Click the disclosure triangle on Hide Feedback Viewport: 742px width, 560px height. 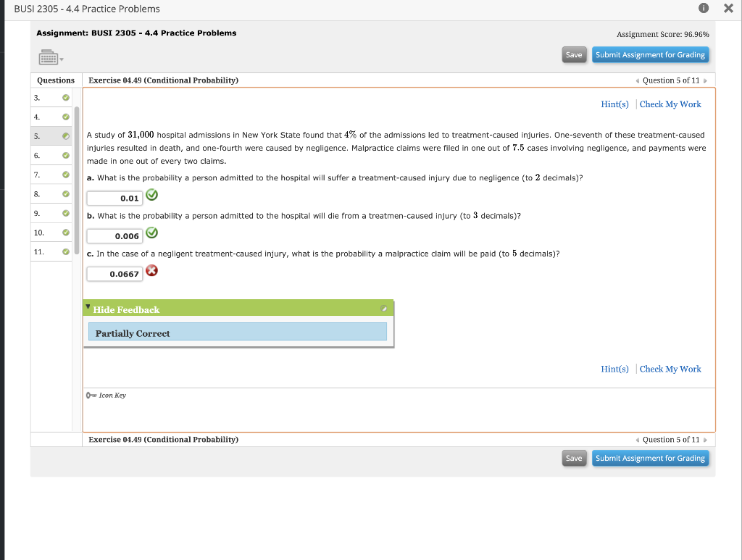88,307
